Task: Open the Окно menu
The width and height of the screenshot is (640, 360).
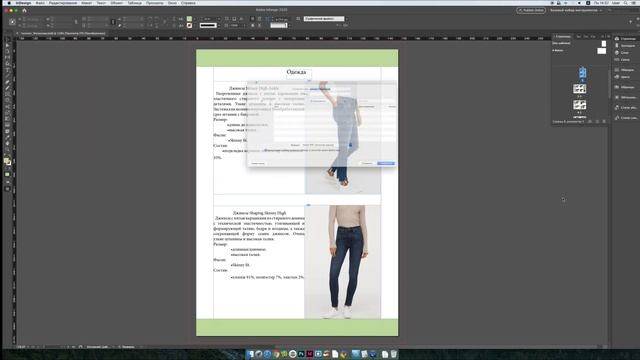Action: coord(172,3)
